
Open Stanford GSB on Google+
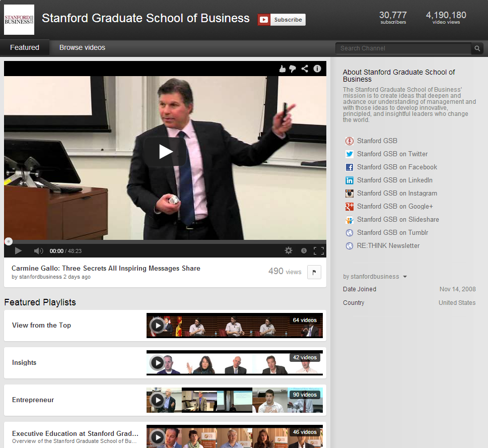tap(393, 206)
